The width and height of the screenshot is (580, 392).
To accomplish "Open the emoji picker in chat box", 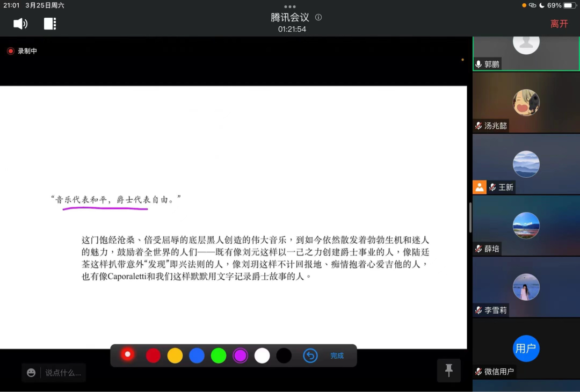I will 31,372.
